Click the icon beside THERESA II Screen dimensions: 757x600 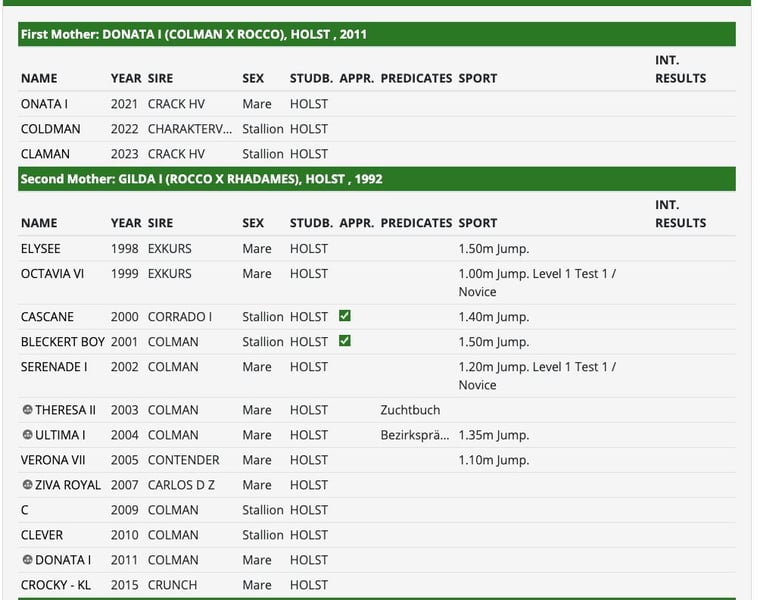(27, 410)
